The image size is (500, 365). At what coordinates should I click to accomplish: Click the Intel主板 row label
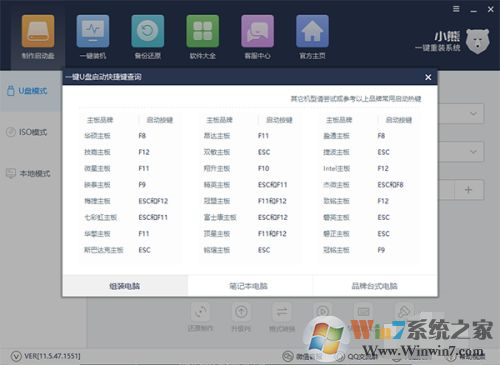[x=336, y=168]
